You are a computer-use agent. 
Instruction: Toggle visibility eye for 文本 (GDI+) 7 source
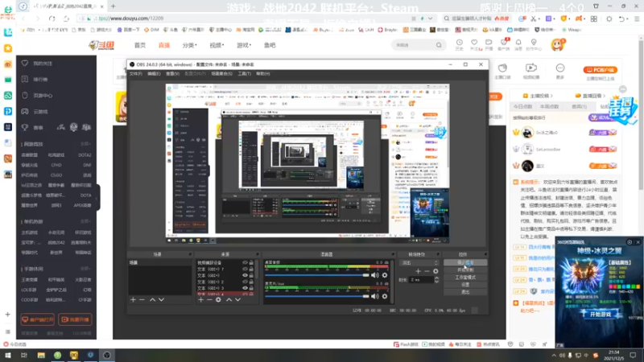click(x=245, y=269)
